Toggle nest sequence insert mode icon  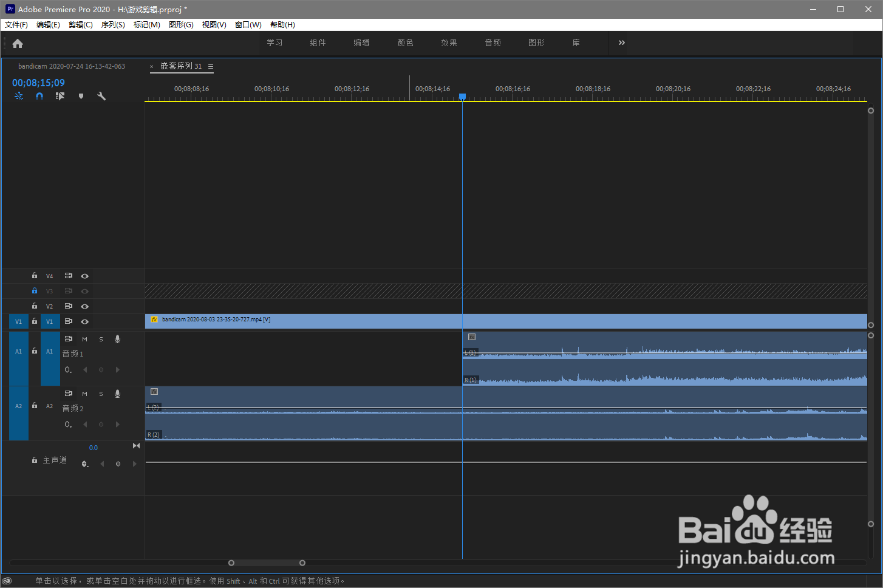(x=19, y=96)
